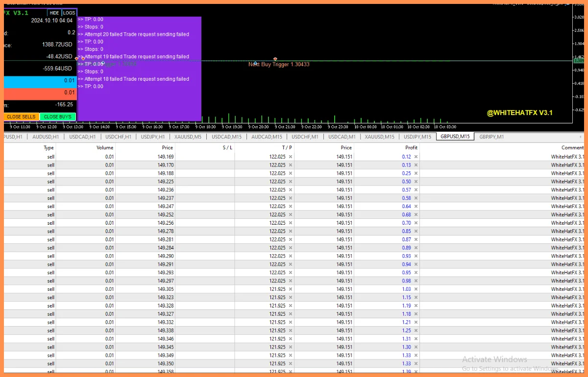Select the XAUUSD,M5 chart tab

click(x=188, y=137)
